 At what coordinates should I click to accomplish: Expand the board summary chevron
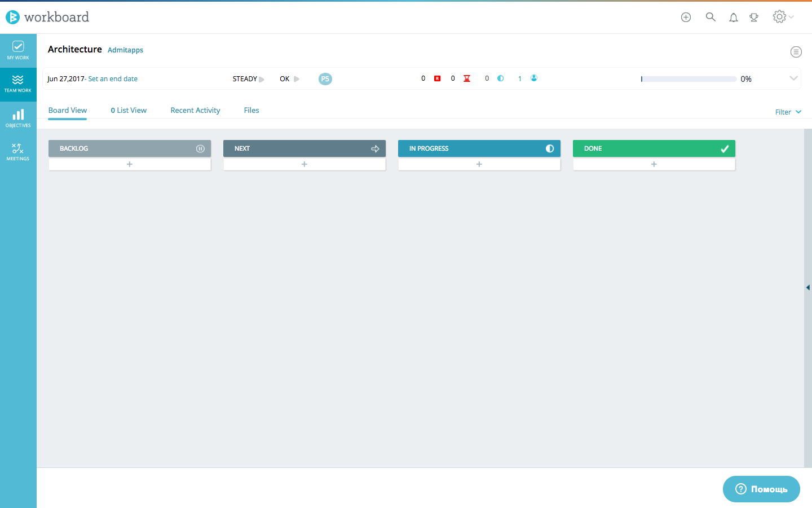click(x=793, y=78)
